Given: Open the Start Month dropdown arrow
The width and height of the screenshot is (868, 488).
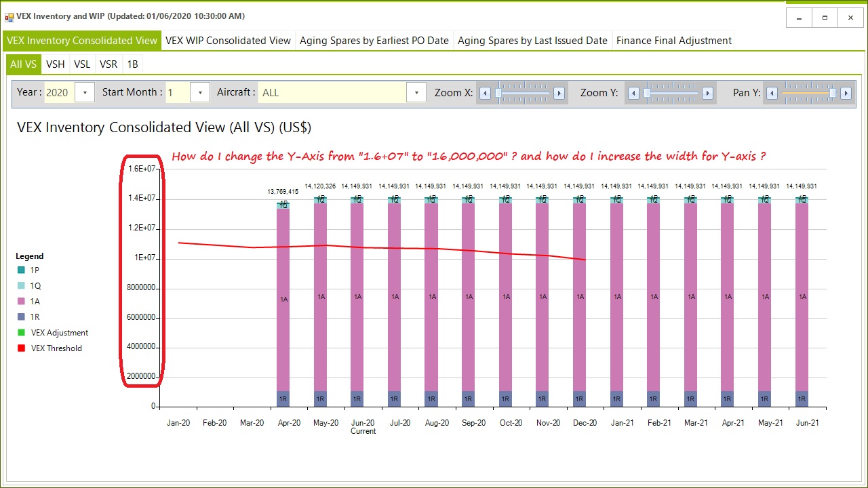Looking at the screenshot, I should click(200, 93).
